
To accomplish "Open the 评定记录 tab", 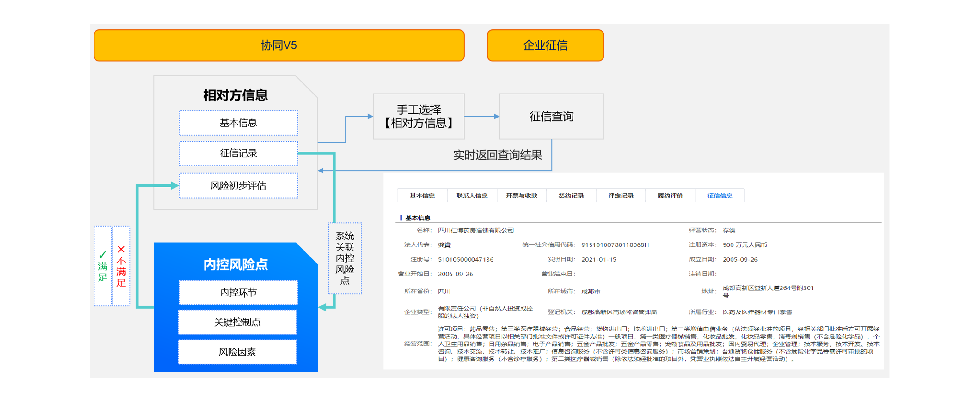I will click(x=621, y=195).
